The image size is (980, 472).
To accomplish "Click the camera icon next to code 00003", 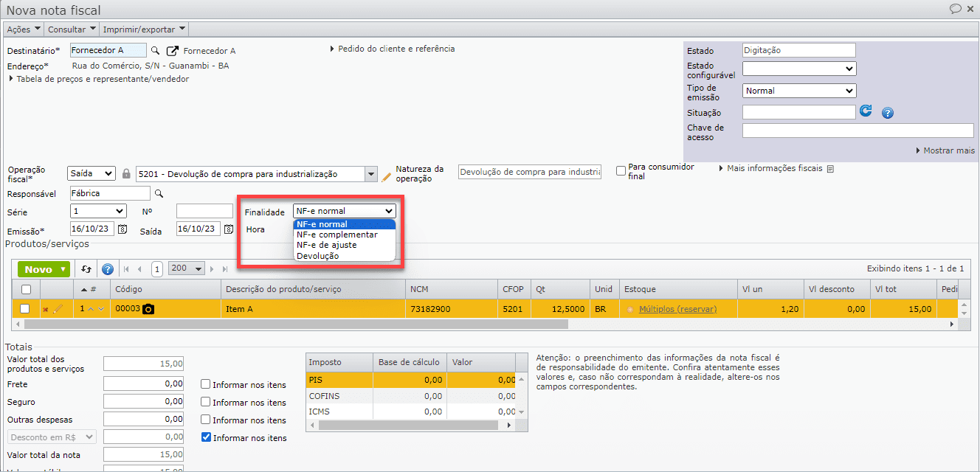I will 148,309.
